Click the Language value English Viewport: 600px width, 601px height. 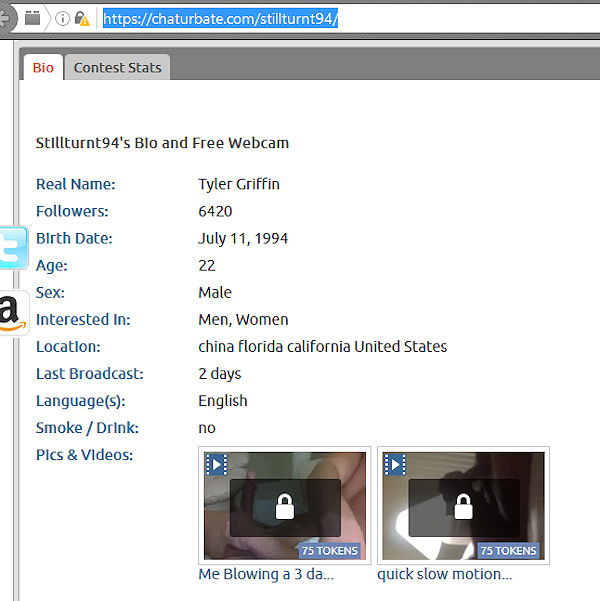pyautogui.click(x=223, y=401)
